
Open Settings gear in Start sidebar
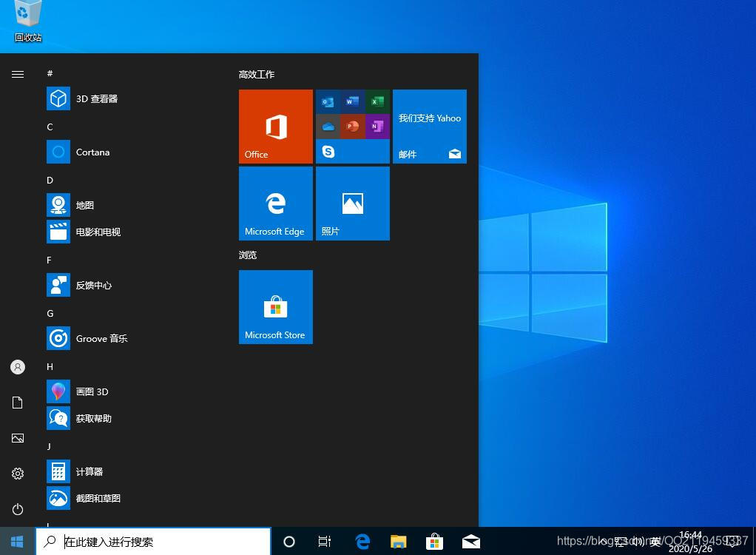pos(18,474)
